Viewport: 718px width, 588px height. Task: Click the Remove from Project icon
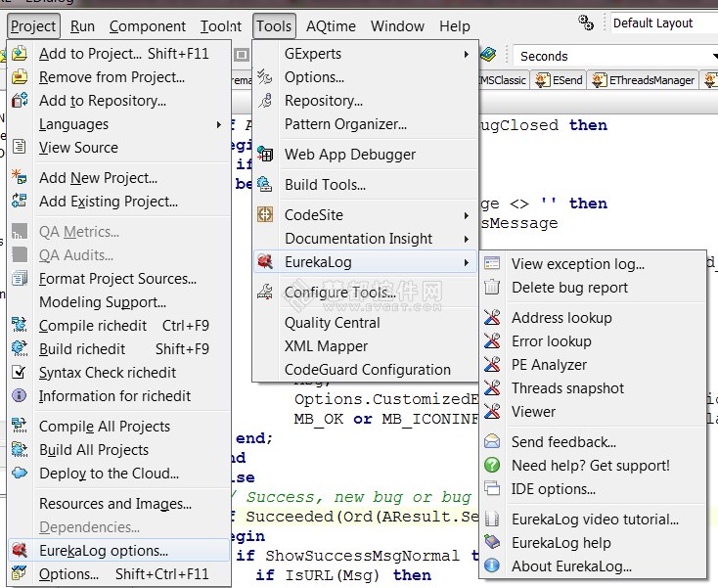pos(20,77)
